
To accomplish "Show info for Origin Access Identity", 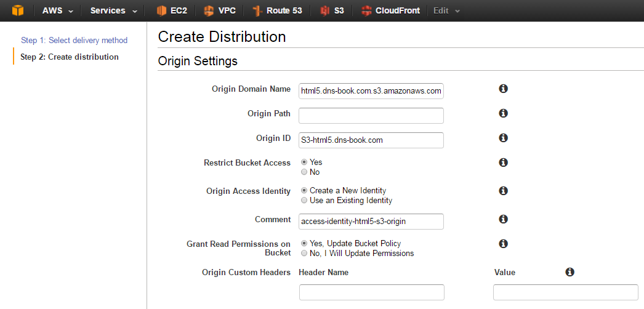I will [x=503, y=191].
